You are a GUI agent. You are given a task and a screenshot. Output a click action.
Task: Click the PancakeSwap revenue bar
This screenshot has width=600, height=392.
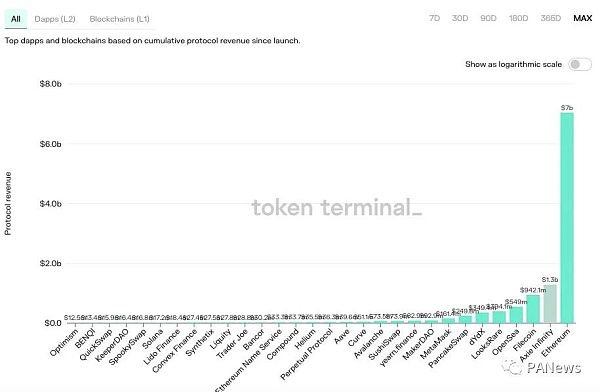click(x=465, y=319)
